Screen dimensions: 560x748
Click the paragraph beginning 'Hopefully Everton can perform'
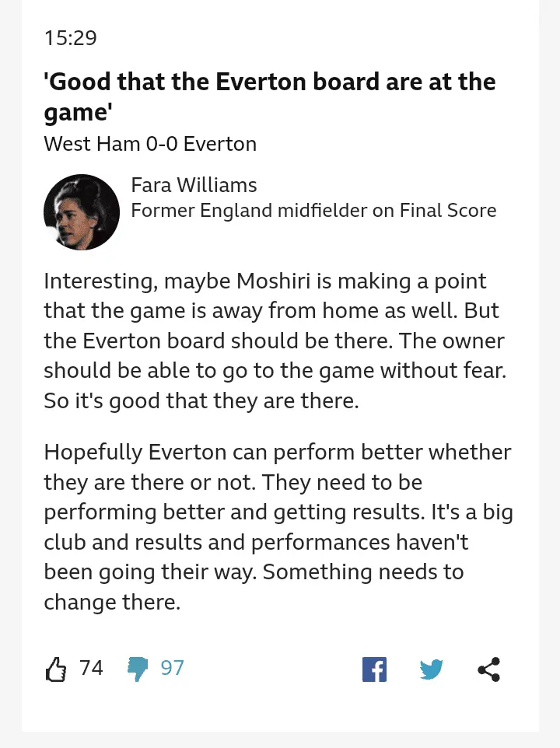point(278,526)
